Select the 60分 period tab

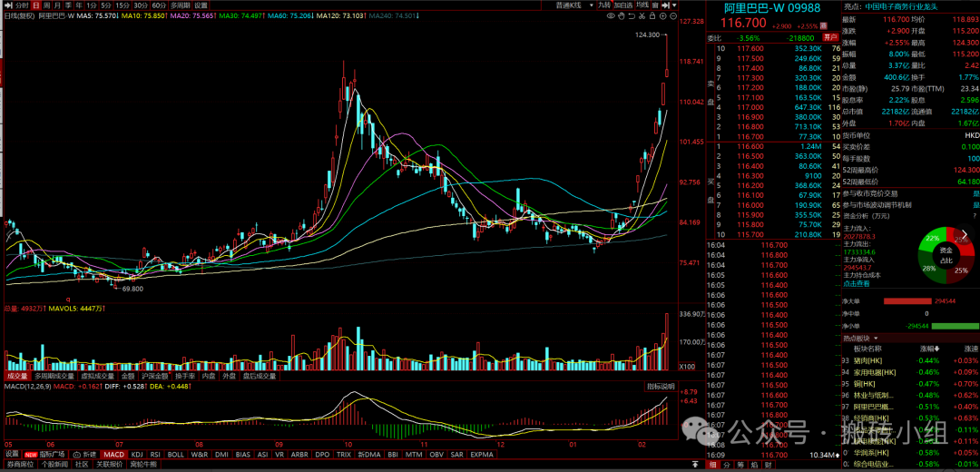pyautogui.click(x=159, y=5)
